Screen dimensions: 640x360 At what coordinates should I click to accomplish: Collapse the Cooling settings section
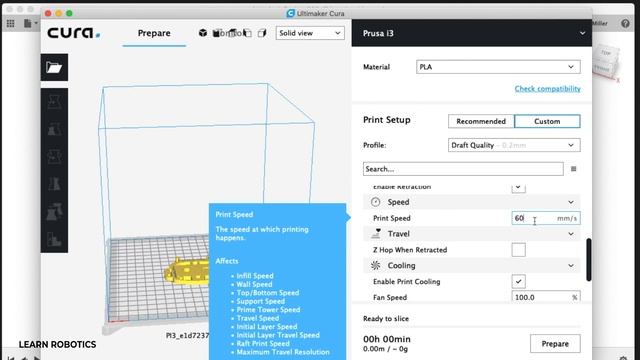[x=571, y=266]
